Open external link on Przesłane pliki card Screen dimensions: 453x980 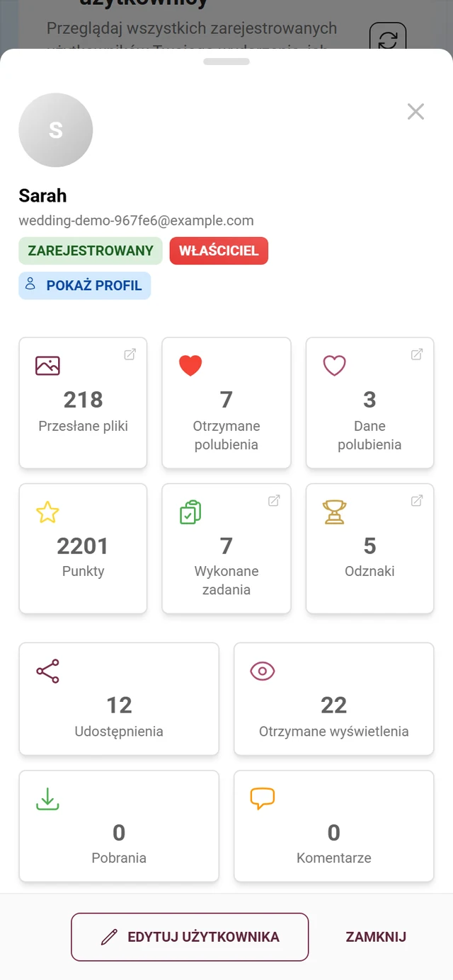coord(130,354)
